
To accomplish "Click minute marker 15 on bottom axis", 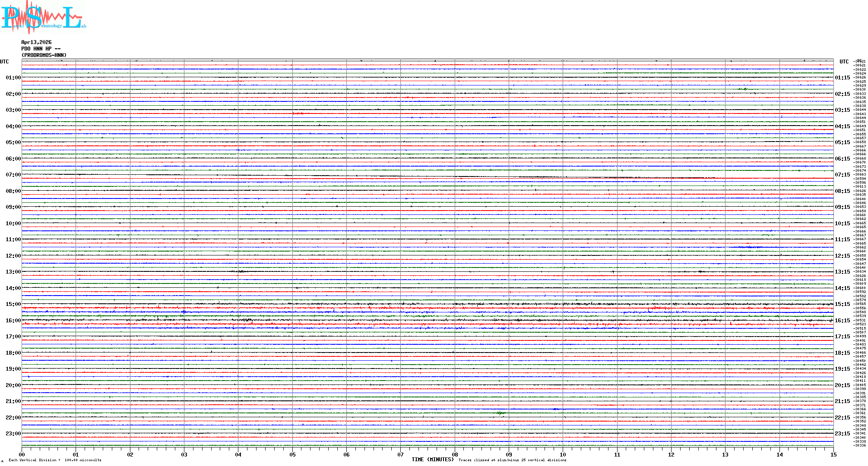I will point(833,454).
